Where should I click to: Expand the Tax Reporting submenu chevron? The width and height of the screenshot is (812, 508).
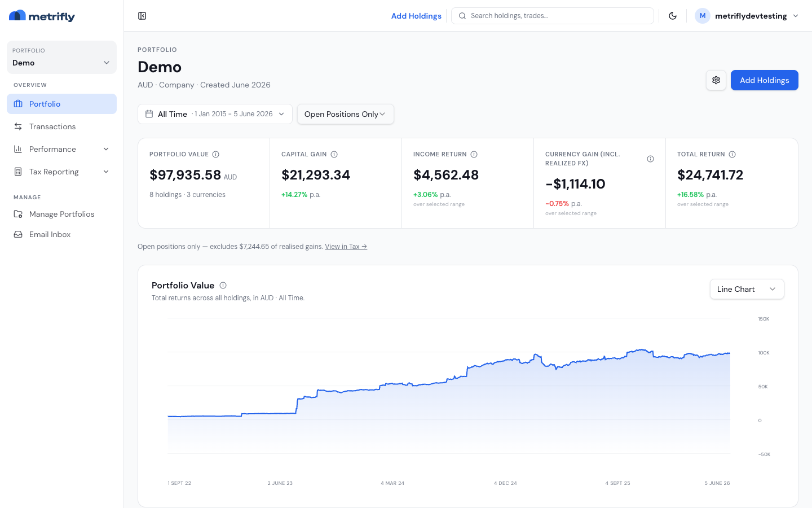106,172
